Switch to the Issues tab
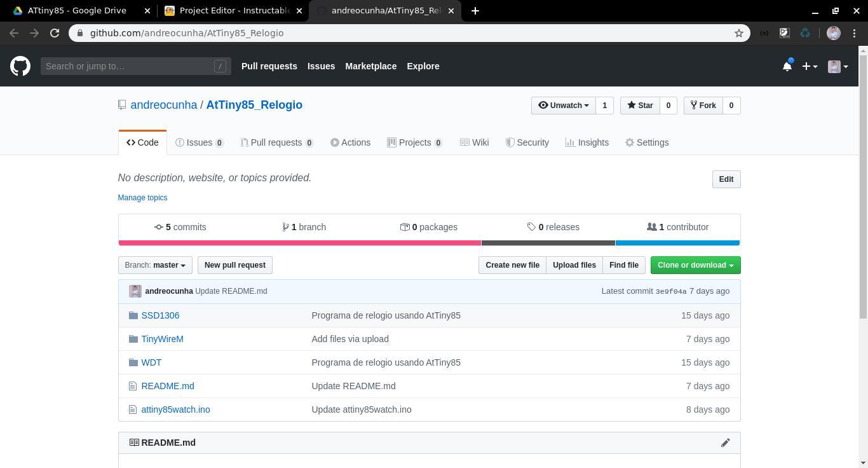 tap(200, 142)
